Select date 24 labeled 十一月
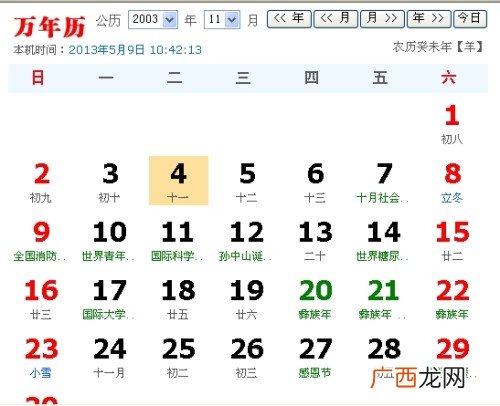Screen dimensions: 500x406 tap(110, 357)
